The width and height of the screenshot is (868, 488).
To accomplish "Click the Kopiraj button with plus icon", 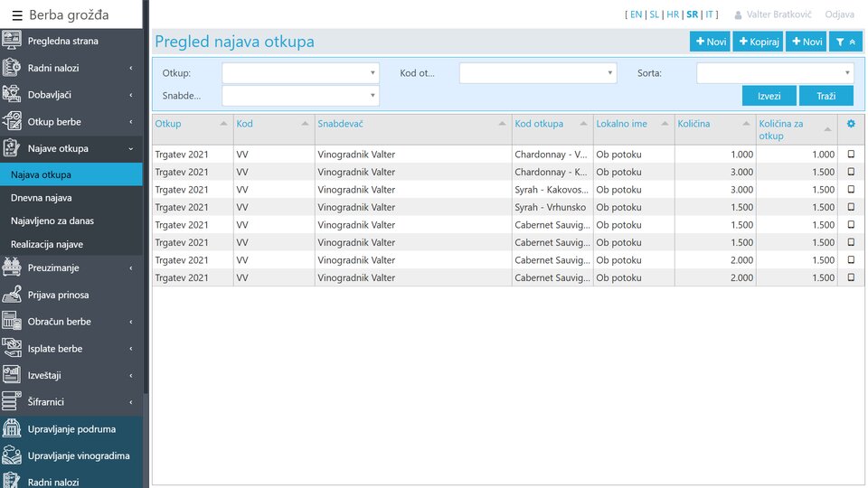I will tap(758, 42).
